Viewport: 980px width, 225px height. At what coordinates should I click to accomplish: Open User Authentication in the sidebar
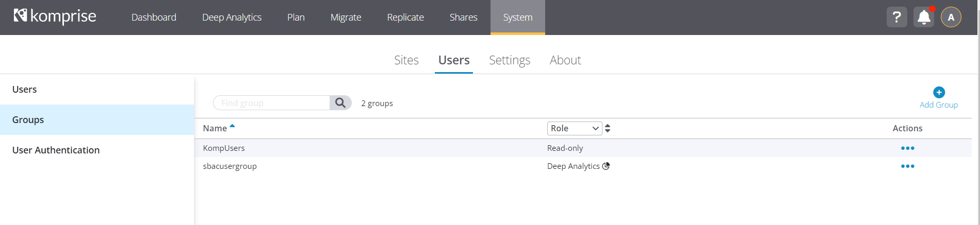[x=56, y=150]
